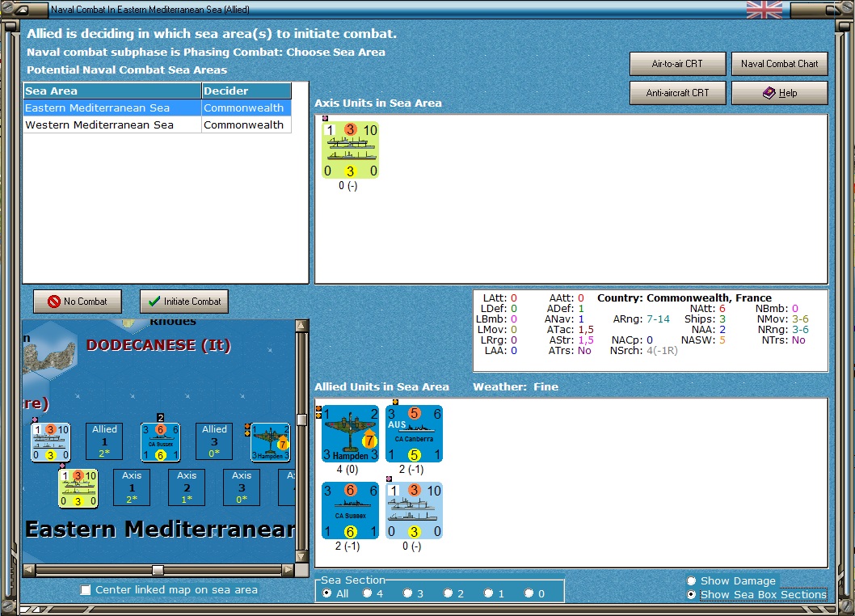Click the window system icon in title bar
The image size is (855, 616).
(x=21, y=9)
